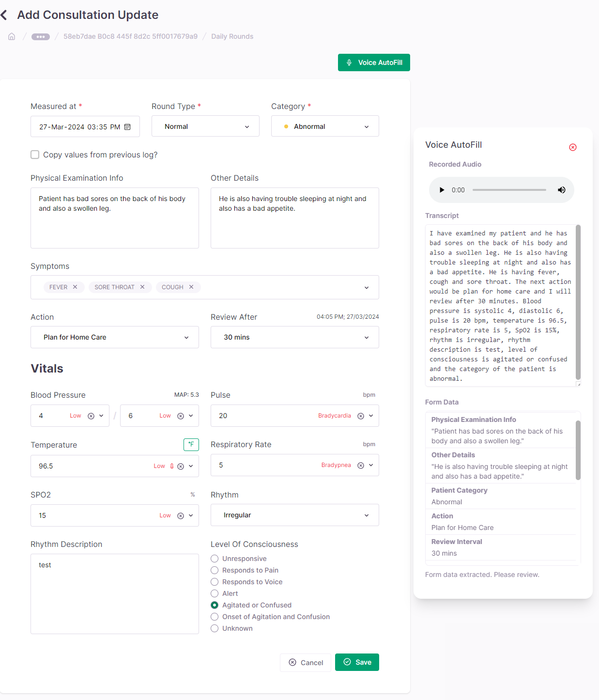Toggle temperature unit to Fahrenheit button
This screenshot has width=599, height=700.
191,444
